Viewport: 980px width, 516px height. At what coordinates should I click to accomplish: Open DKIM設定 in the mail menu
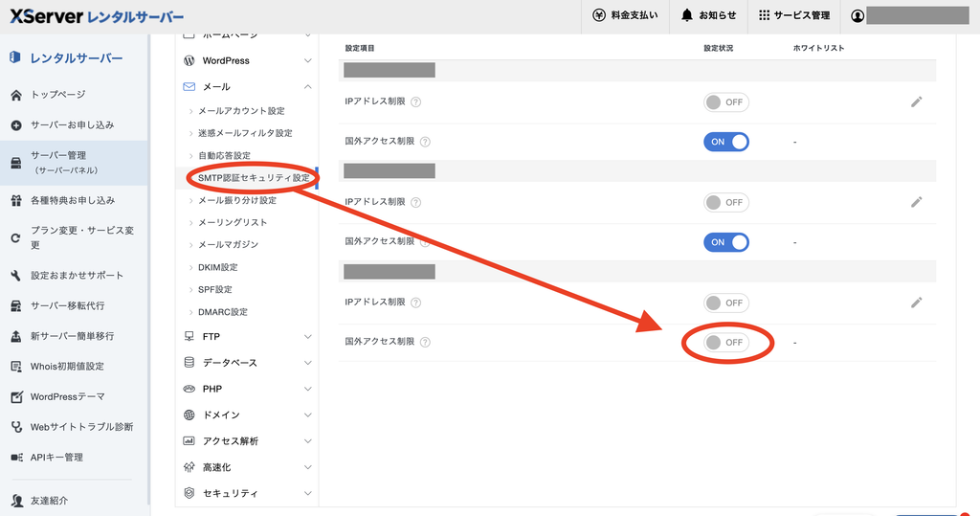tap(217, 267)
